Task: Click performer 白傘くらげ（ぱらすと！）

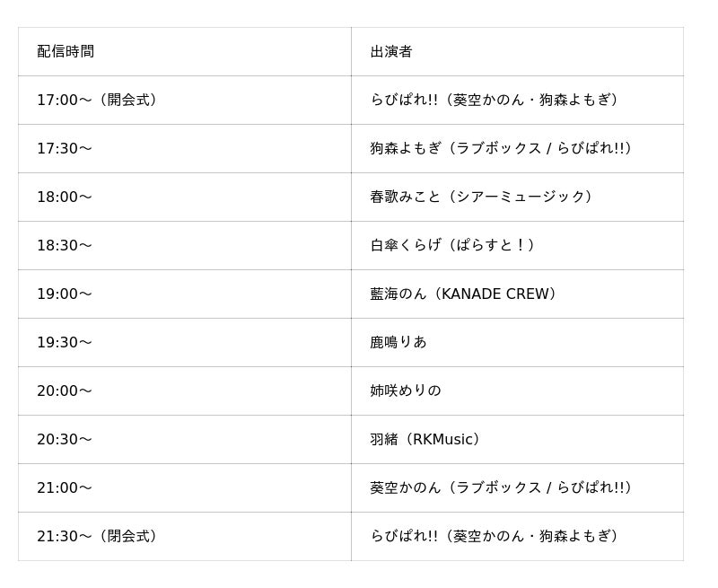Action: click(x=453, y=246)
